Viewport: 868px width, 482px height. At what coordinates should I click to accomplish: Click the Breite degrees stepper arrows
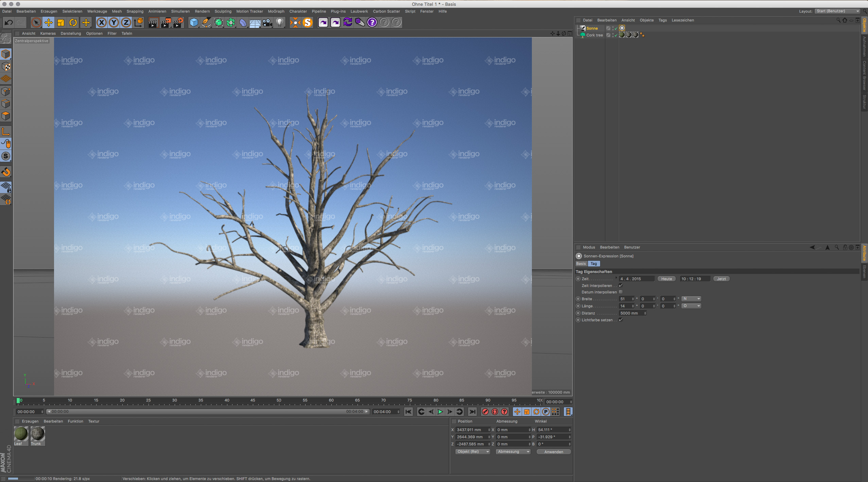[633, 299]
